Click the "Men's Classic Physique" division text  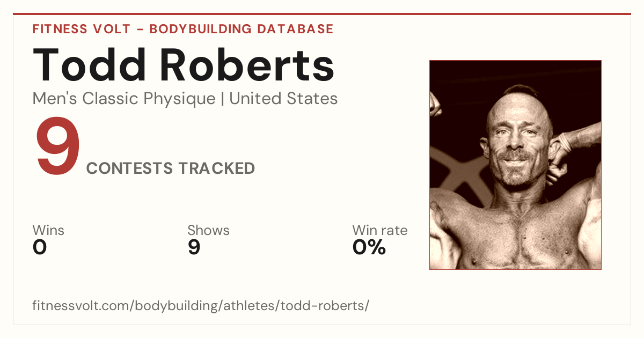[x=124, y=99]
